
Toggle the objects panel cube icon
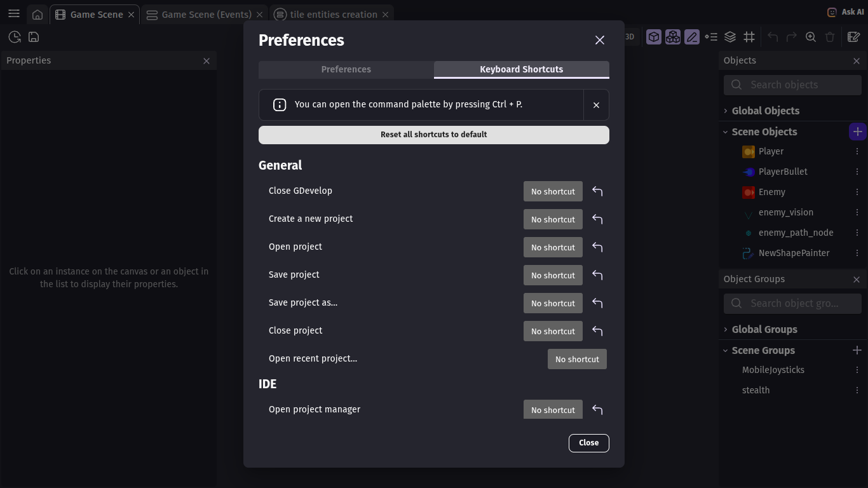click(654, 37)
